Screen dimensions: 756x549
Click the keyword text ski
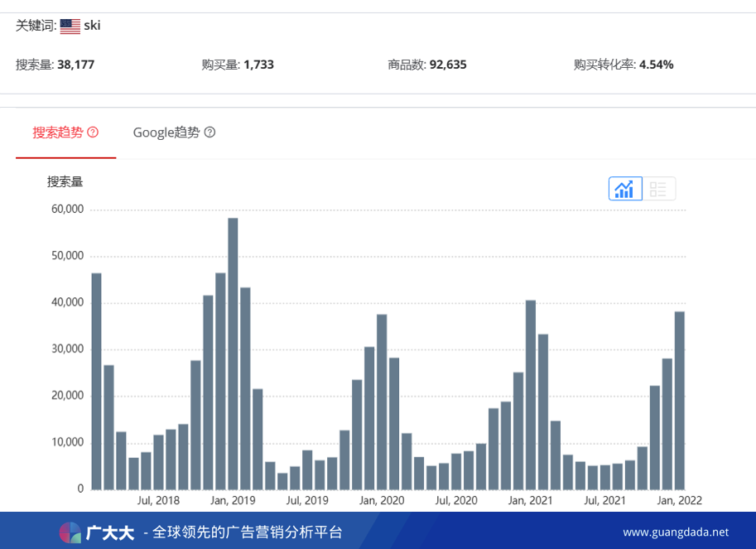92,26
